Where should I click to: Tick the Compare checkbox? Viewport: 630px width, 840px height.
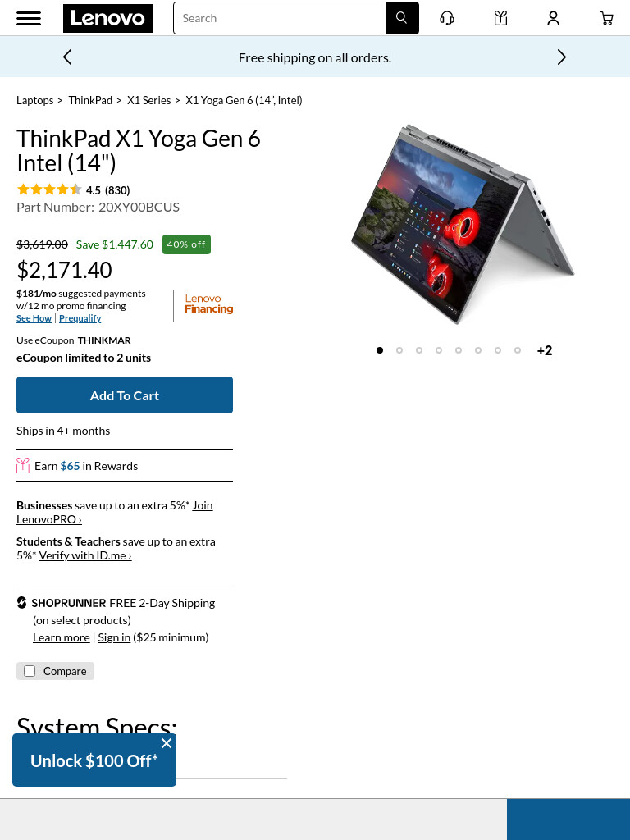pos(30,671)
